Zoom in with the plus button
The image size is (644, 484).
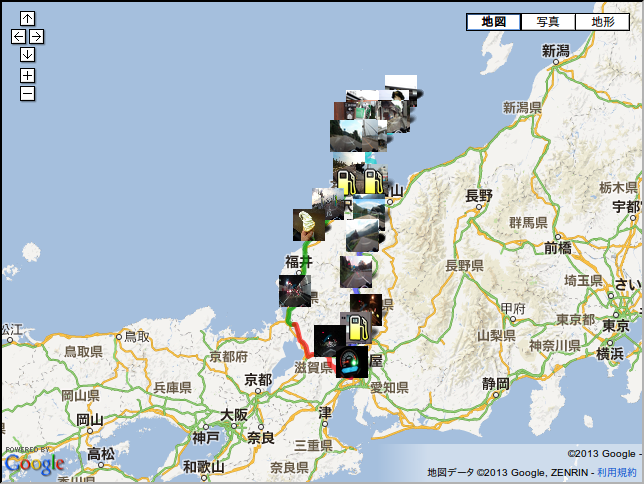click(x=27, y=75)
